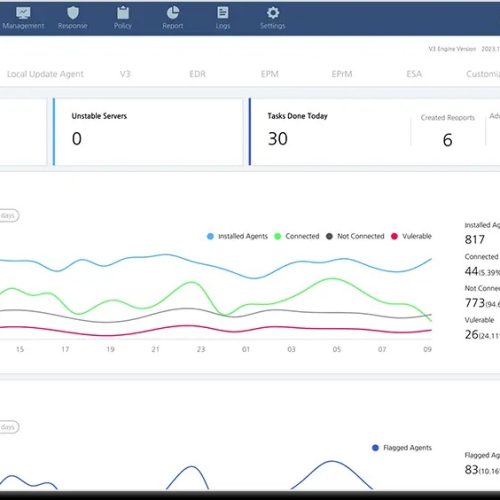This screenshot has width=500, height=500.
Task: Open the Unstable Servers card
Action: 148,132
